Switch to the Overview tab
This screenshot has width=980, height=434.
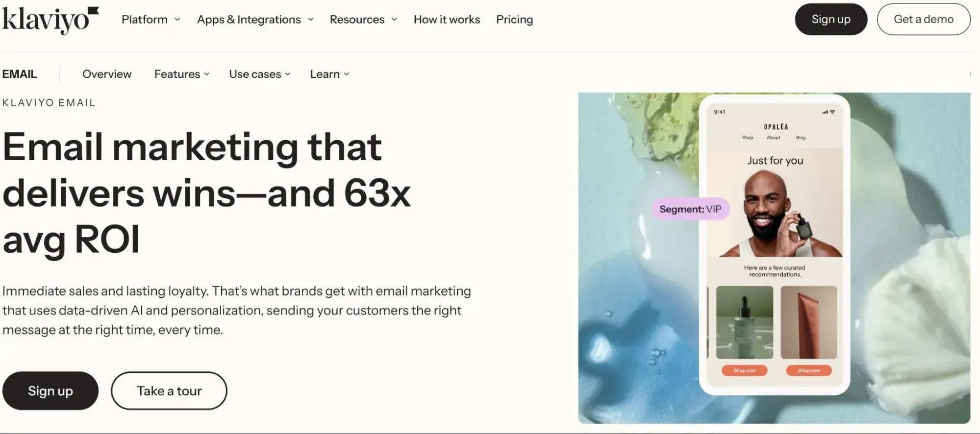(106, 74)
